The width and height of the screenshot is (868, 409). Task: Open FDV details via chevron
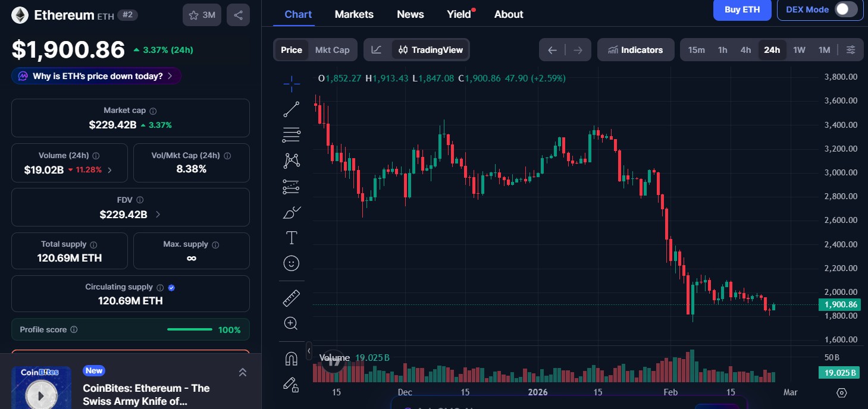coord(157,214)
